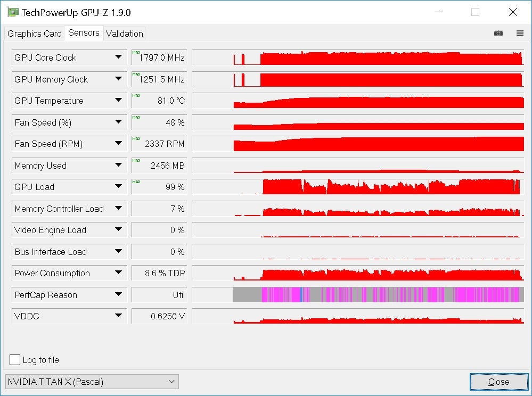Click the screenshot camera icon

pos(498,33)
